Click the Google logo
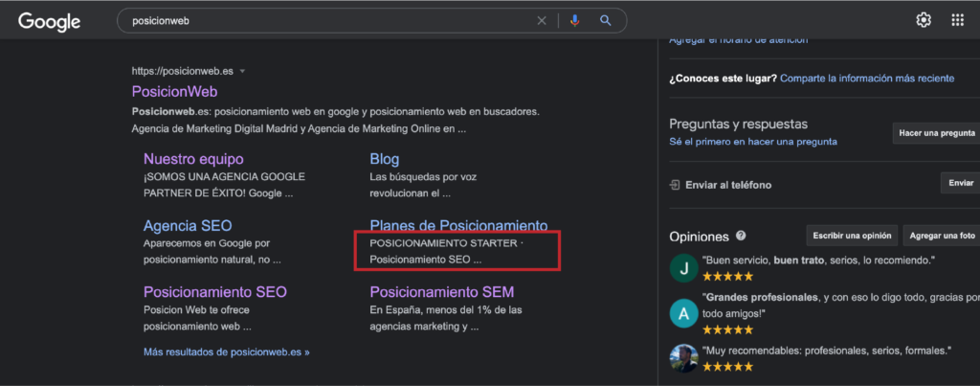The image size is (980, 386). click(x=50, y=21)
